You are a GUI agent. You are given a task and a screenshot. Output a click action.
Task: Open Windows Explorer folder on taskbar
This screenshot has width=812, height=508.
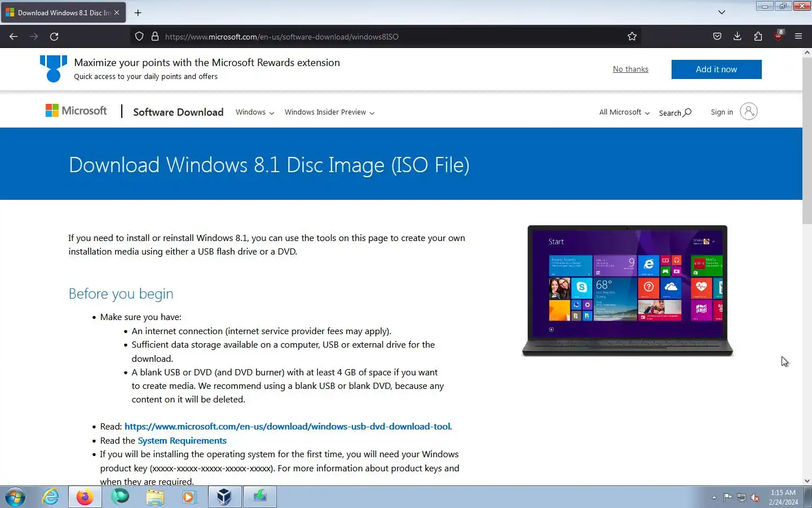tap(155, 497)
